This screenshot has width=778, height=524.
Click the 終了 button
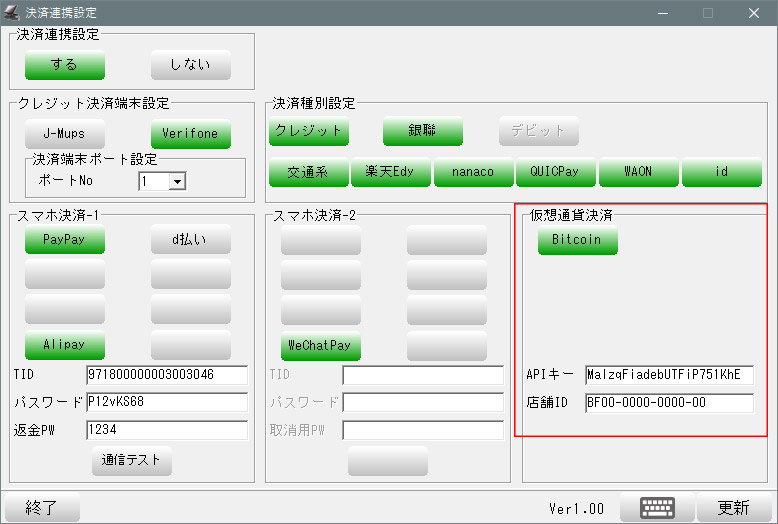coord(42,508)
